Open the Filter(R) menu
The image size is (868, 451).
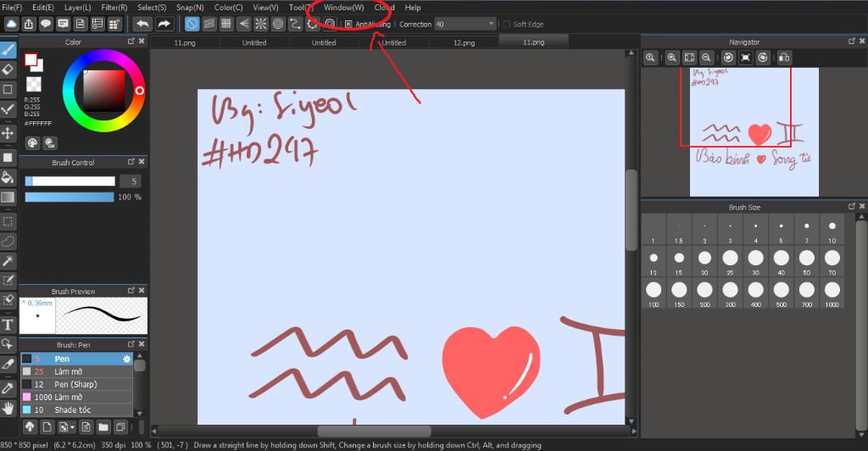[114, 7]
